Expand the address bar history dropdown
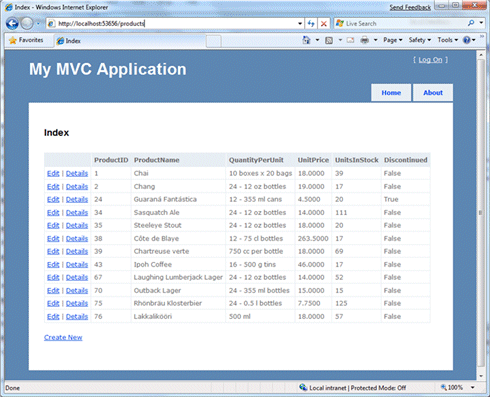 click(300, 24)
